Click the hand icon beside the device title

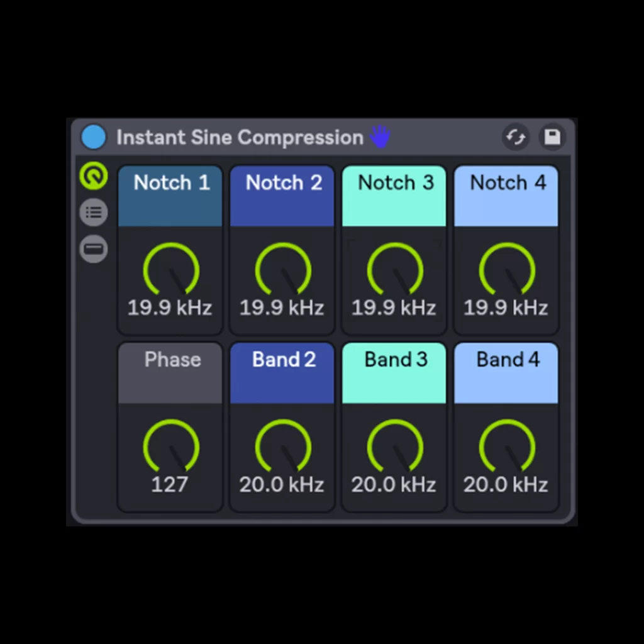coord(380,136)
